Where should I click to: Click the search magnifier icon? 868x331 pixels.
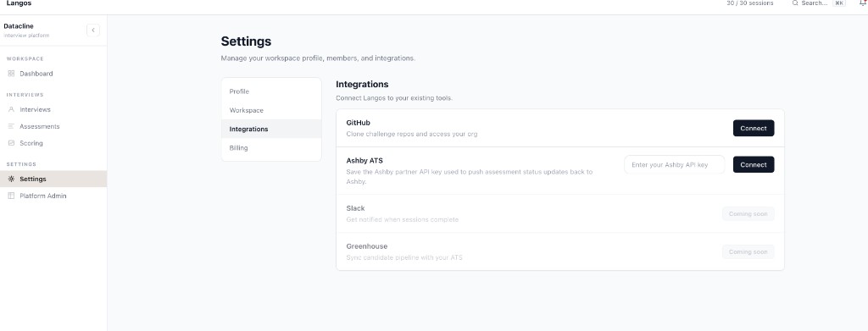click(795, 3)
